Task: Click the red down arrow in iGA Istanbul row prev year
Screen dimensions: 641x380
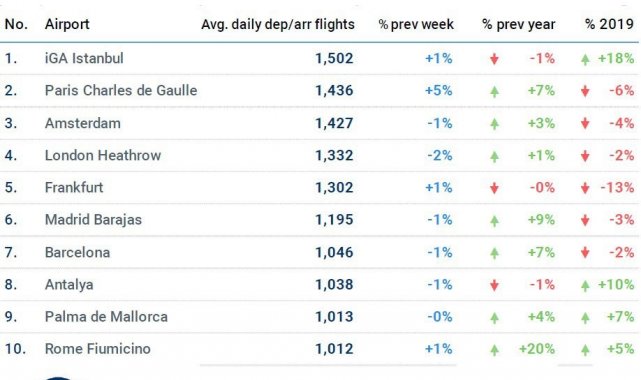Action: (x=494, y=59)
